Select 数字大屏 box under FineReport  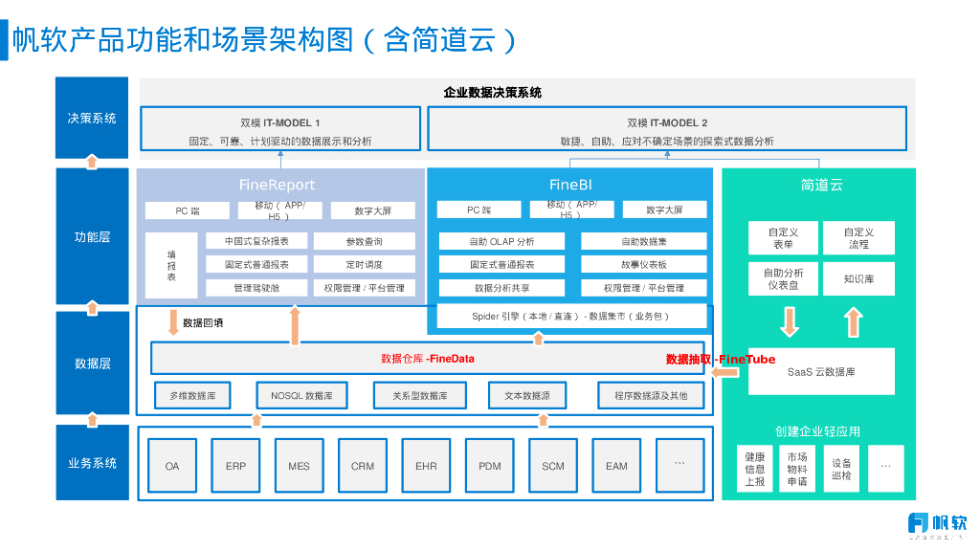tap(372, 210)
